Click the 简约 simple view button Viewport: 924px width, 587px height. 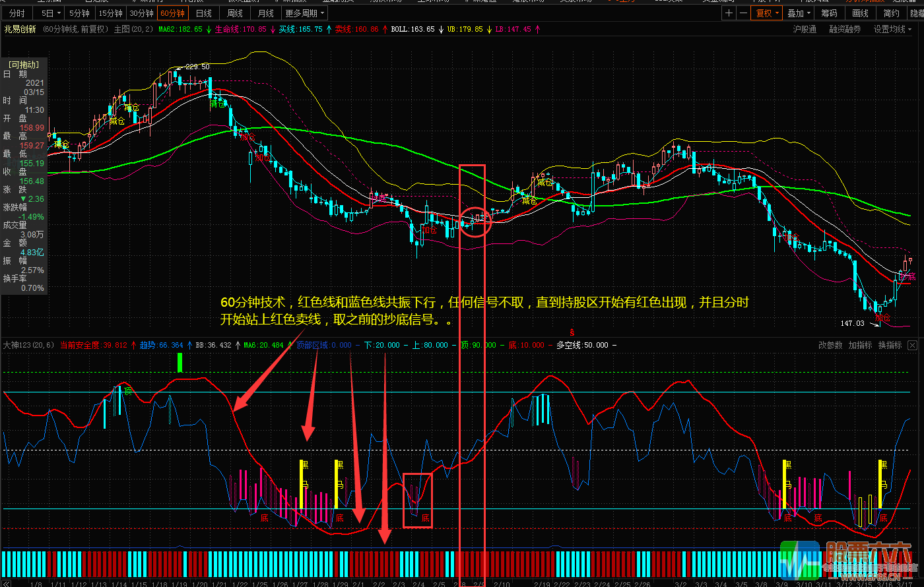(891, 13)
